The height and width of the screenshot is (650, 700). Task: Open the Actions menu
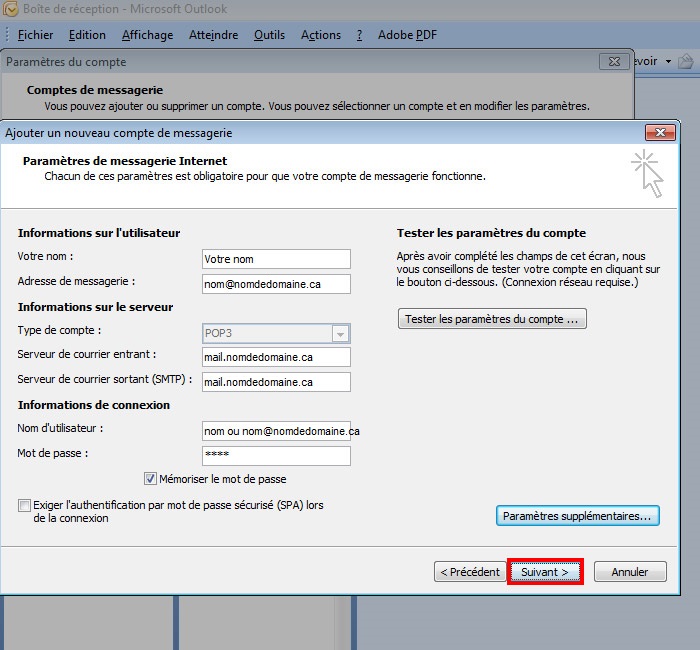coord(321,35)
